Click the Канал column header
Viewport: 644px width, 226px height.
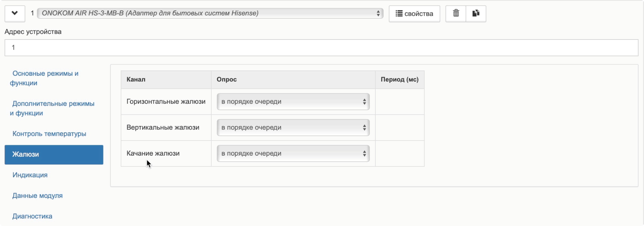[136, 79]
